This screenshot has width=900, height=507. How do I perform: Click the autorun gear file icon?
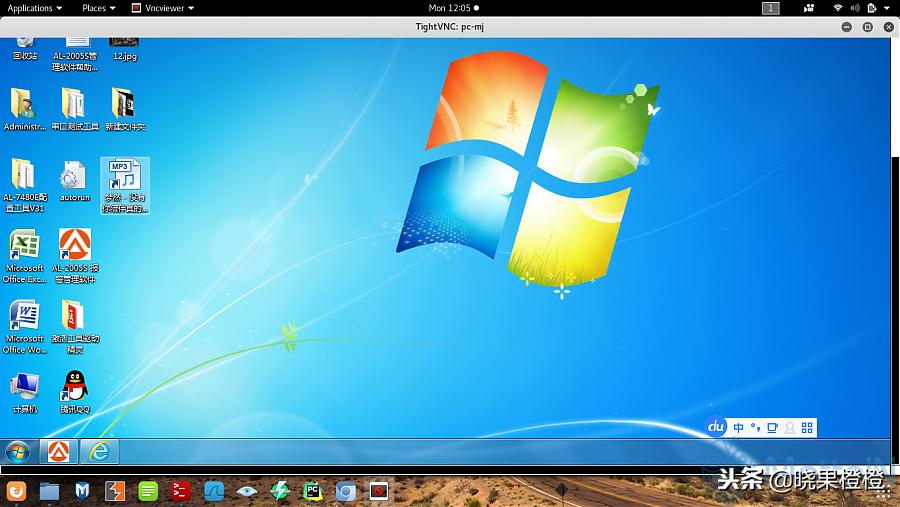pyautogui.click(x=74, y=176)
